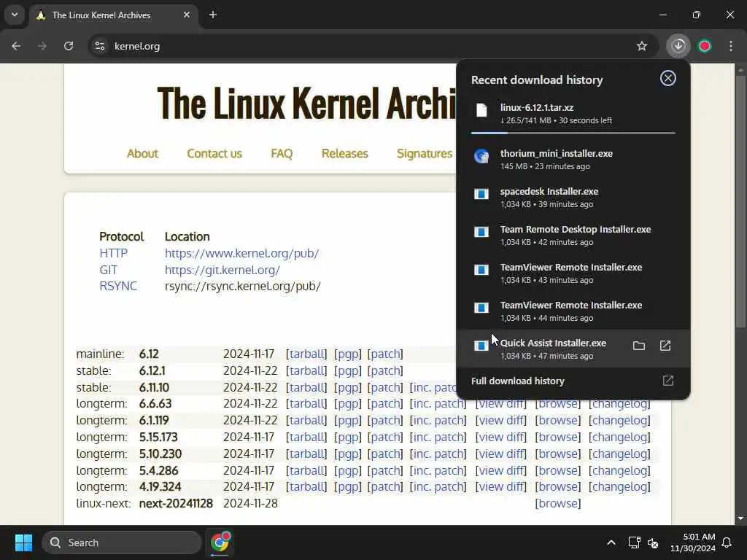This screenshot has height=560, width=747.
Task: Open https://git.kernel.org/ link
Action: pyautogui.click(x=222, y=270)
